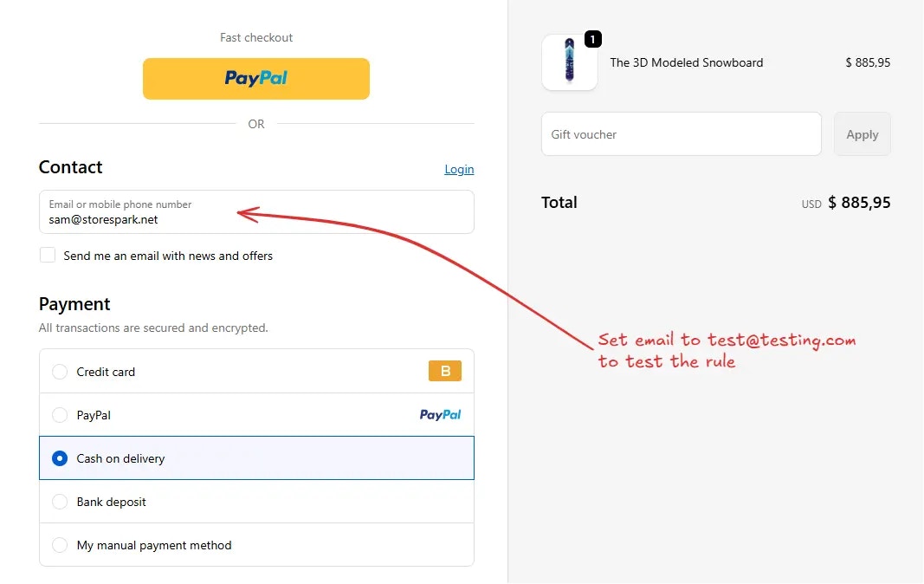Viewport: 924px width, 584px height.
Task: Click the snowboard product thumbnail
Action: pos(569,62)
